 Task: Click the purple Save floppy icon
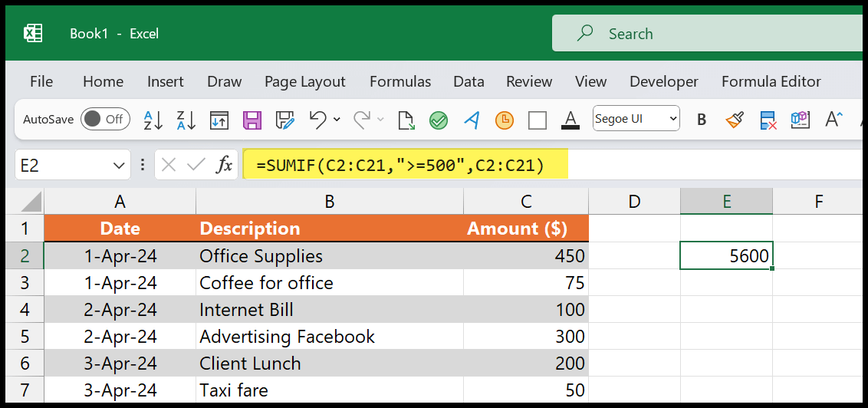[x=252, y=120]
